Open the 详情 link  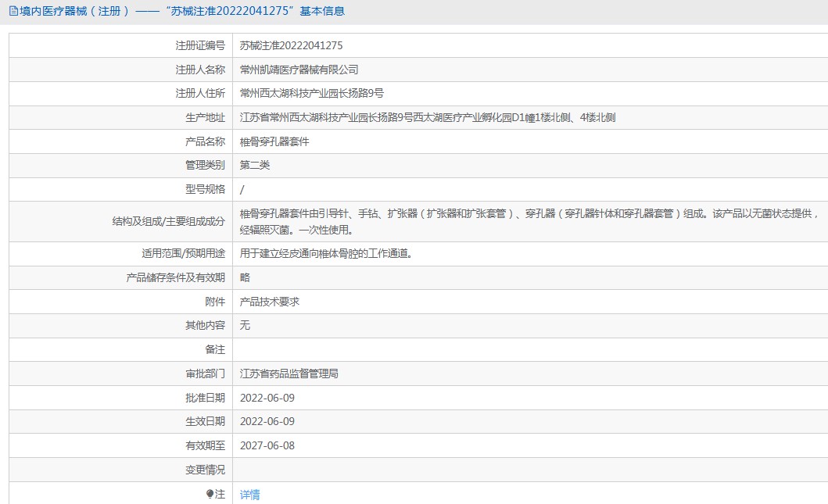(x=250, y=495)
